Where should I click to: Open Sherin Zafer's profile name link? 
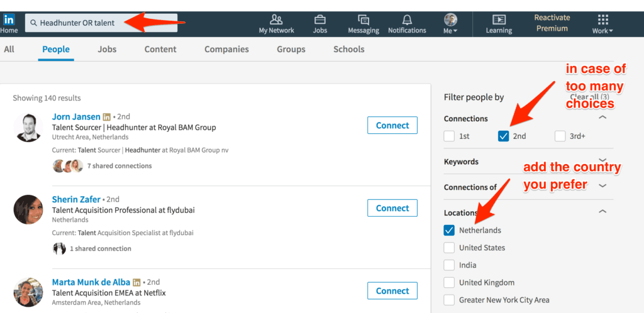pos(76,199)
